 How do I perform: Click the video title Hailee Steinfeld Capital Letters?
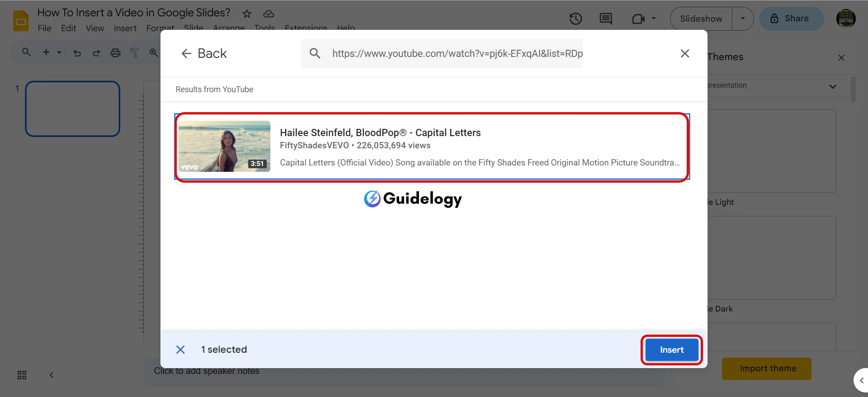tap(380, 132)
